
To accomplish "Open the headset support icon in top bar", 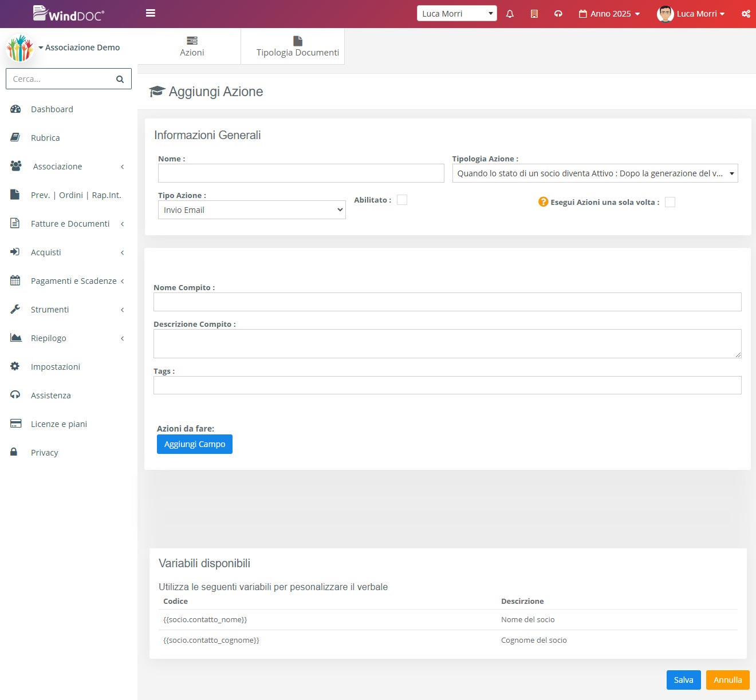I will click(558, 14).
